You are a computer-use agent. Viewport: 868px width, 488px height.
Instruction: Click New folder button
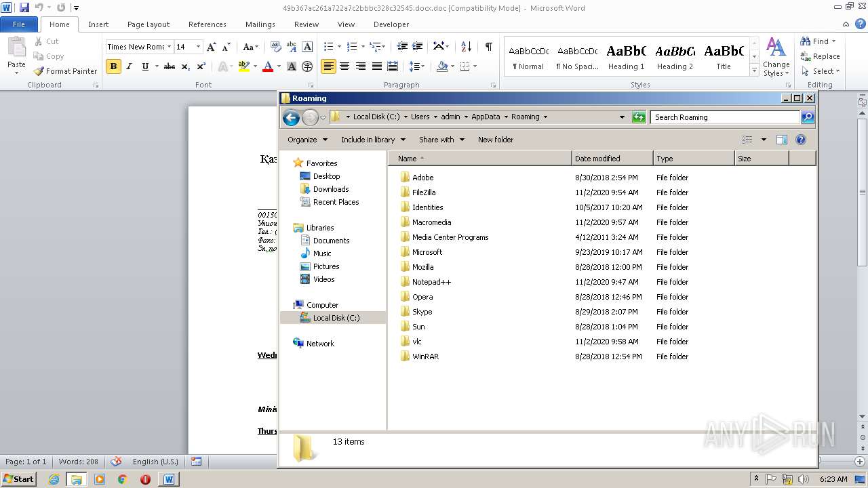tap(496, 140)
